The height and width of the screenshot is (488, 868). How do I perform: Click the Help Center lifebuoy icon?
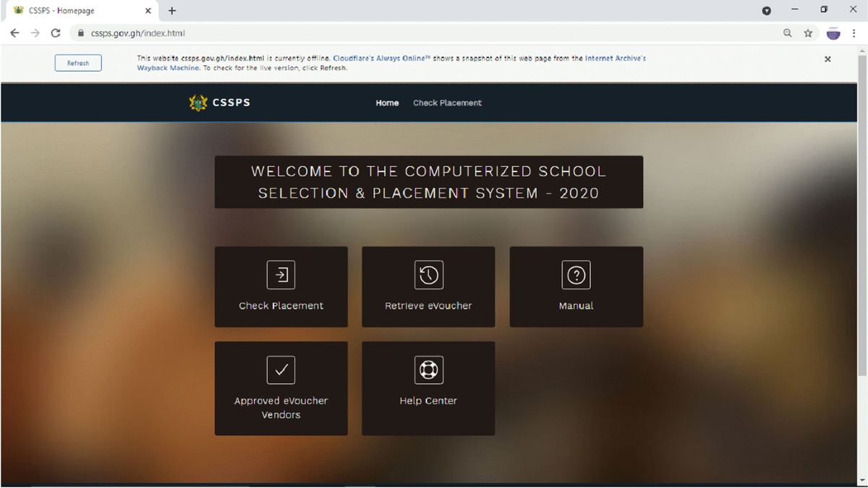coord(428,370)
